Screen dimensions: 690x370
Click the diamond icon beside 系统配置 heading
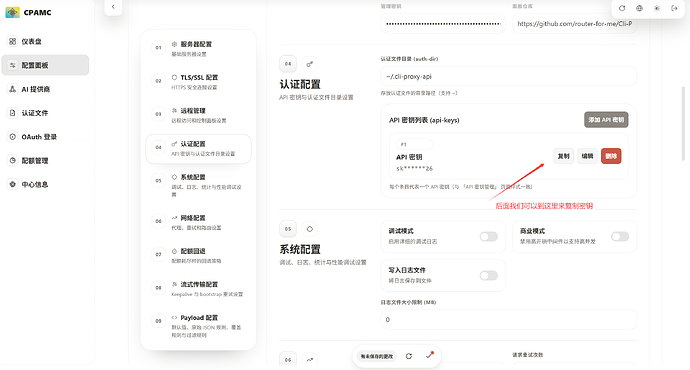(310, 229)
